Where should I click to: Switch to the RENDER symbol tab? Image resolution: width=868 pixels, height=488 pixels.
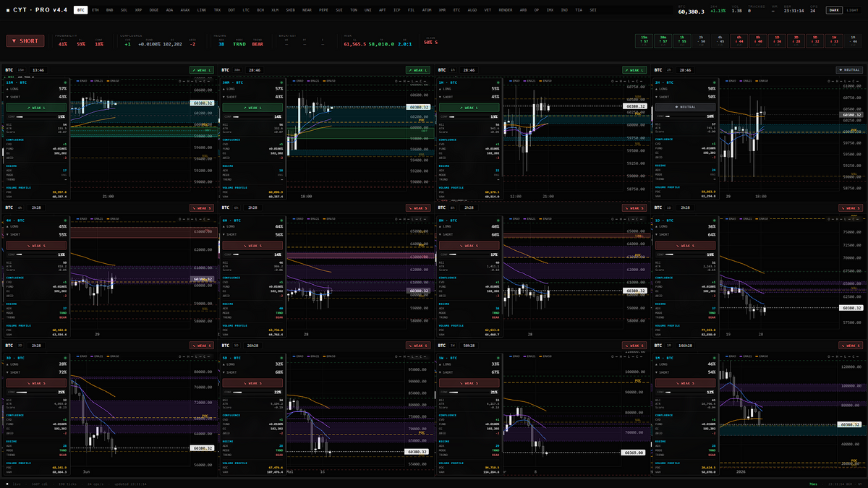click(x=506, y=11)
